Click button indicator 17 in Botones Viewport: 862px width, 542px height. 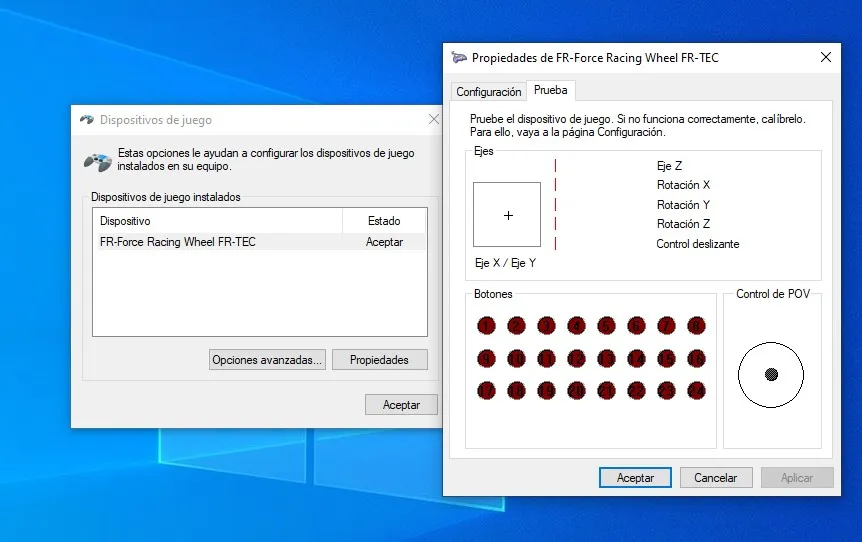pyautogui.click(x=486, y=391)
